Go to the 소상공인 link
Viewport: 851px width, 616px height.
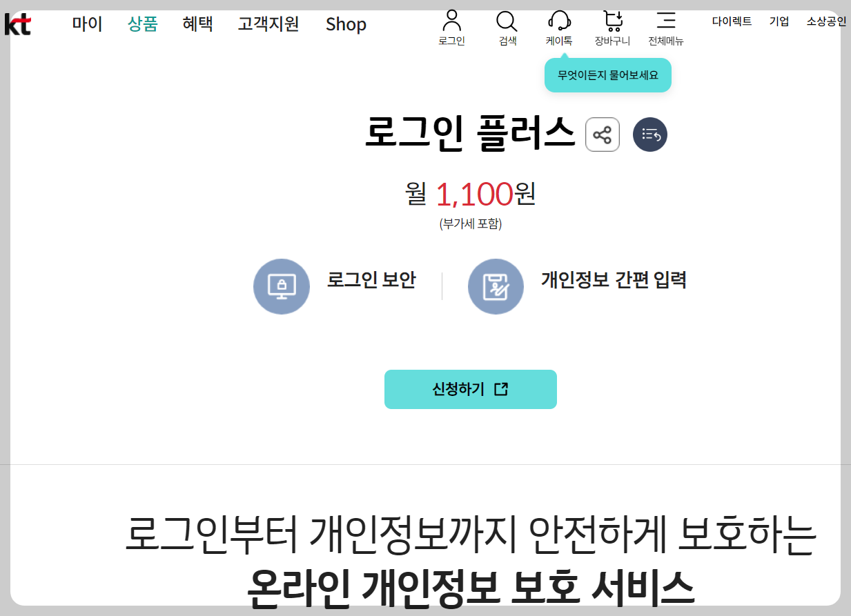826,21
